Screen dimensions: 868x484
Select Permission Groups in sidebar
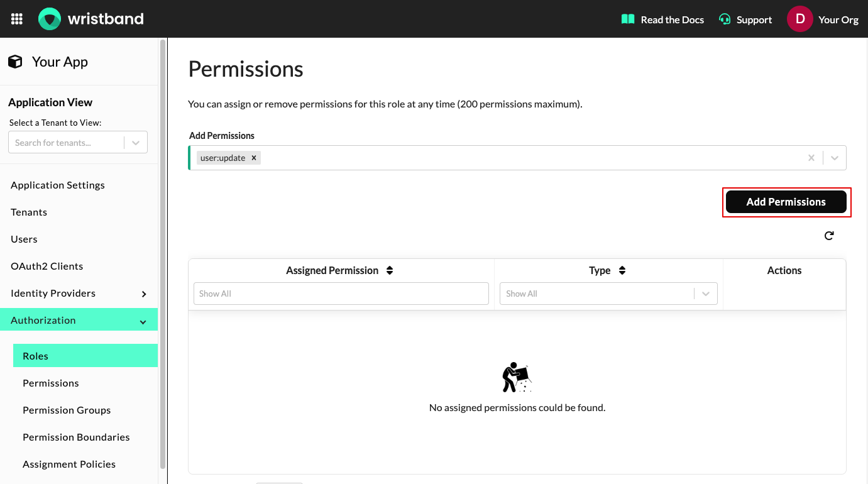click(66, 410)
